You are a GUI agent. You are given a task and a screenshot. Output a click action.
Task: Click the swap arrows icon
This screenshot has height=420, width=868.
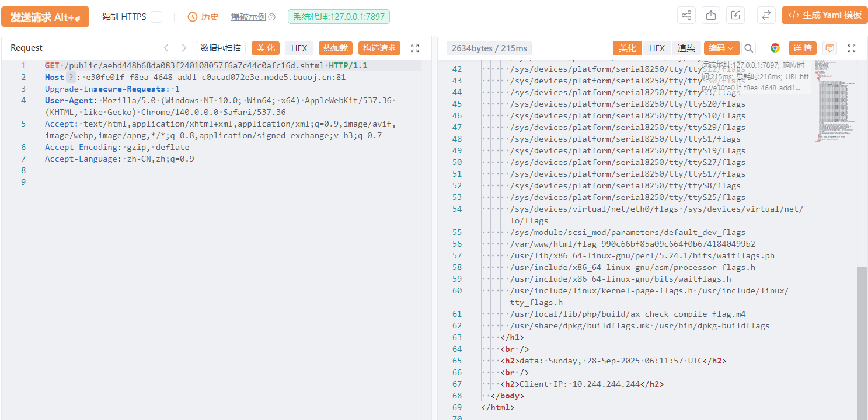coord(766,15)
